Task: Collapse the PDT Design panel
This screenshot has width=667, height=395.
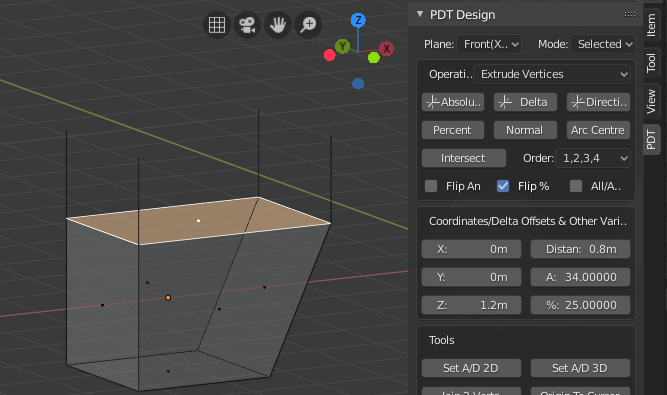Action: pos(420,14)
